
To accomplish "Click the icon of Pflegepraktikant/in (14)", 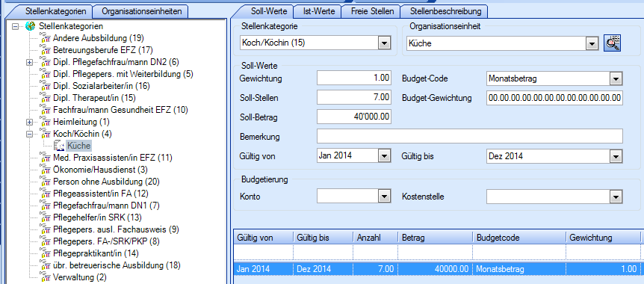I will [45, 253].
